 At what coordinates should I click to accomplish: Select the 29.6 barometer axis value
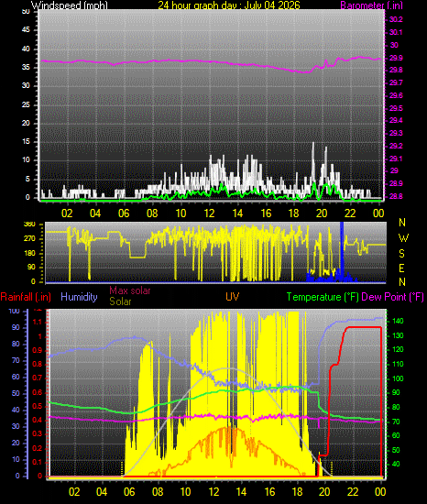coord(396,96)
